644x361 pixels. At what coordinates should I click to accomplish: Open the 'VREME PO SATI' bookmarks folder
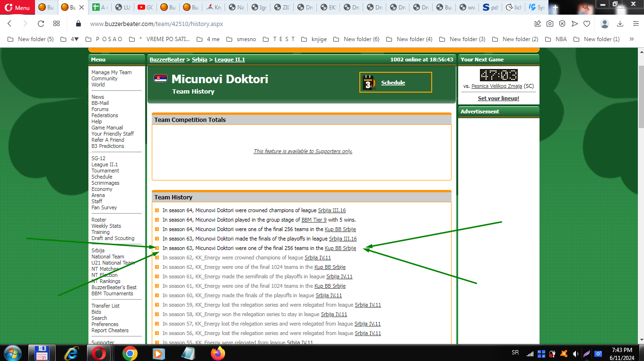point(159,39)
